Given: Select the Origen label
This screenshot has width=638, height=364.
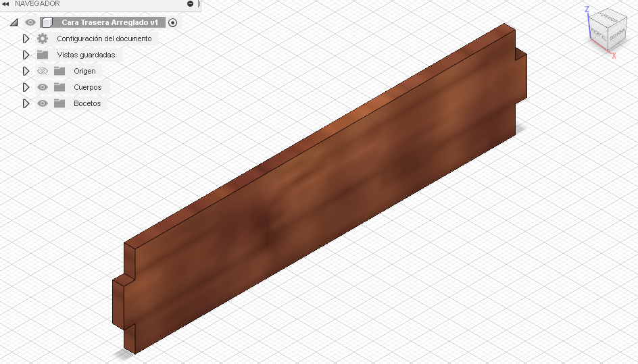Looking at the screenshot, I should 84,71.
